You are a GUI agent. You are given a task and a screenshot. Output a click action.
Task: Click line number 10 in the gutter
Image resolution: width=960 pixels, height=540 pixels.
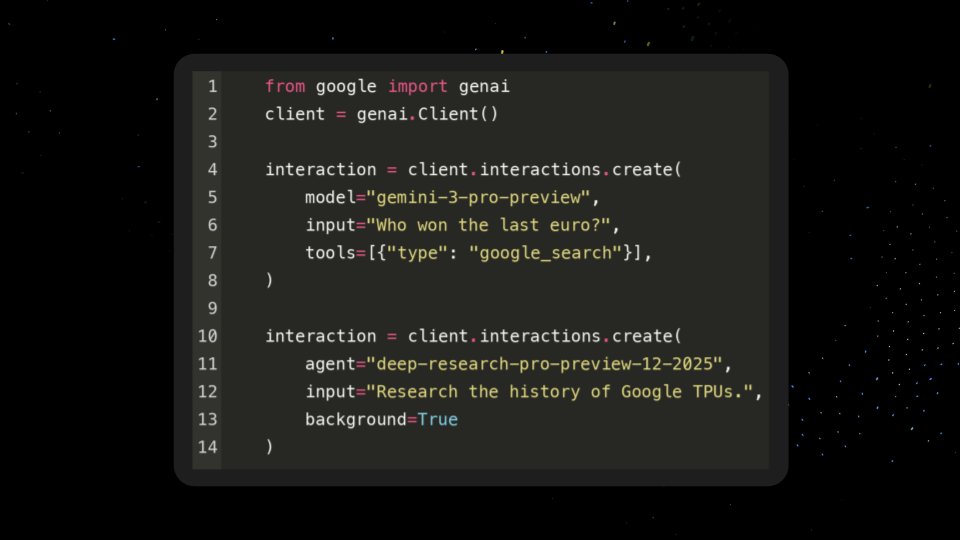(207, 336)
